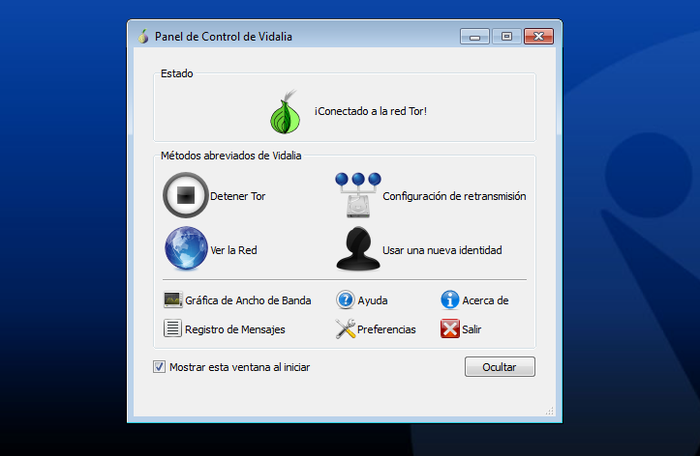Click the Ocultar button
The height and width of the screenshot is (456, 700).
point(500,367)
